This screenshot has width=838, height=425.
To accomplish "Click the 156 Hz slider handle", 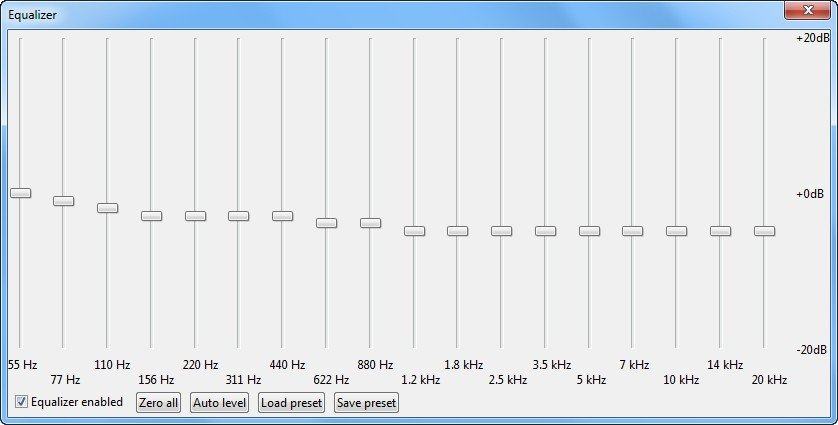I will tap(151, 215).
